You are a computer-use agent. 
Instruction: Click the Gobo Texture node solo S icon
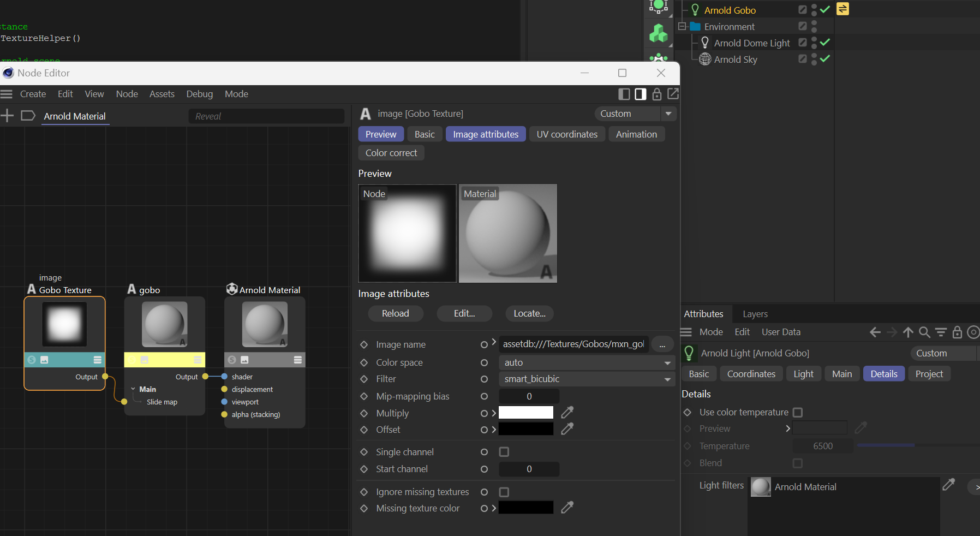[32, 360]
